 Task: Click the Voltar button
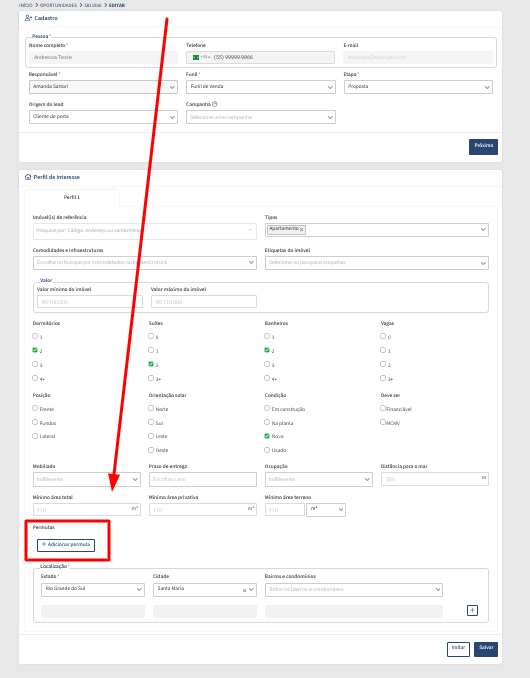tap(458, 649)
